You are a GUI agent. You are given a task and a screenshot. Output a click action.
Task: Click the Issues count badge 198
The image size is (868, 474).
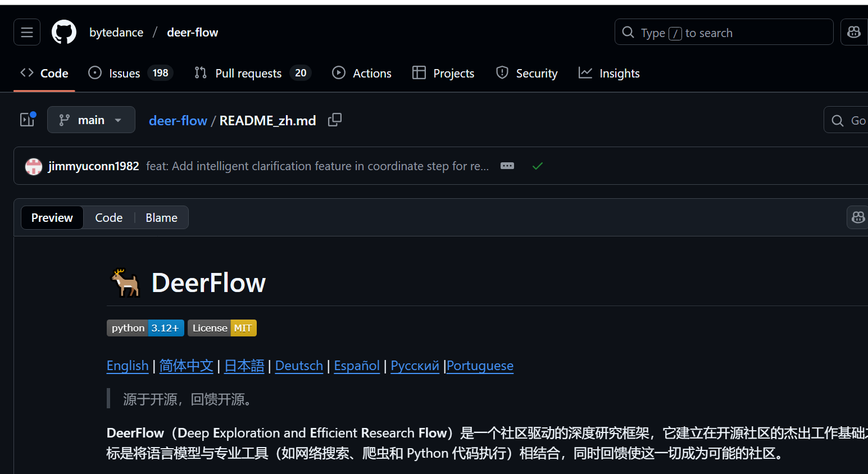[x=160, y=73]
